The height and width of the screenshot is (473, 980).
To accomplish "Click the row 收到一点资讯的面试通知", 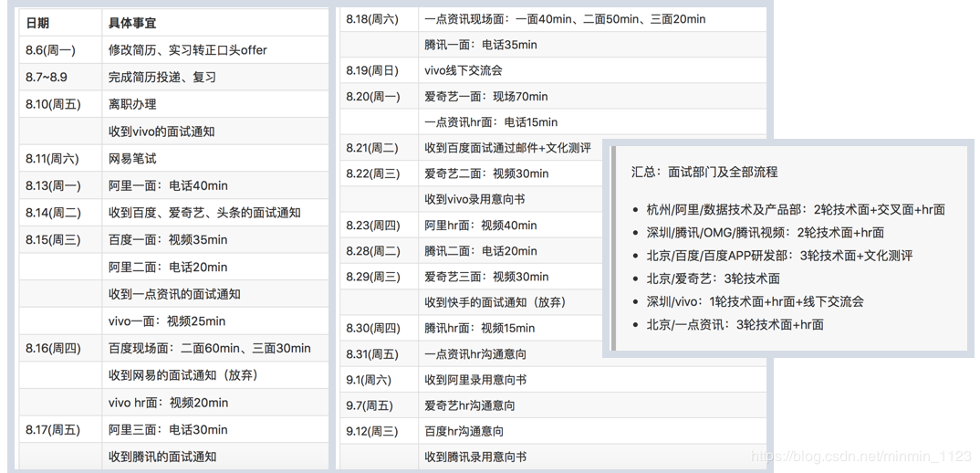I will [173, 294].
